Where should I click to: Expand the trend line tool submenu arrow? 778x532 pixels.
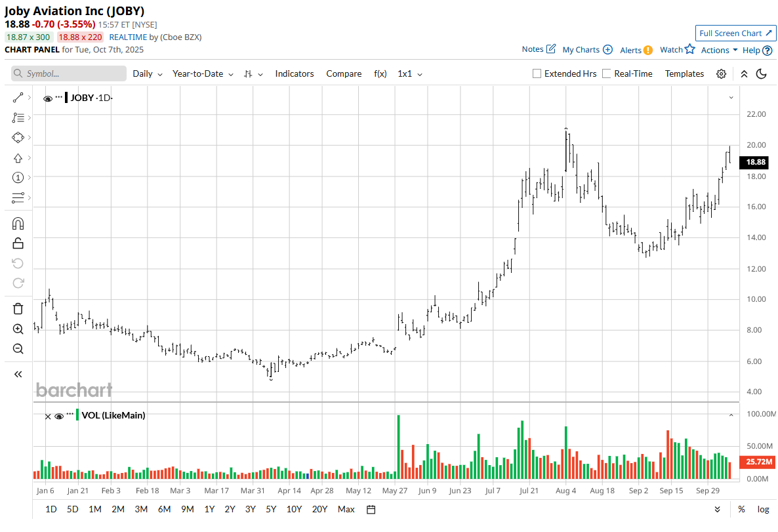tap(30, 98)
